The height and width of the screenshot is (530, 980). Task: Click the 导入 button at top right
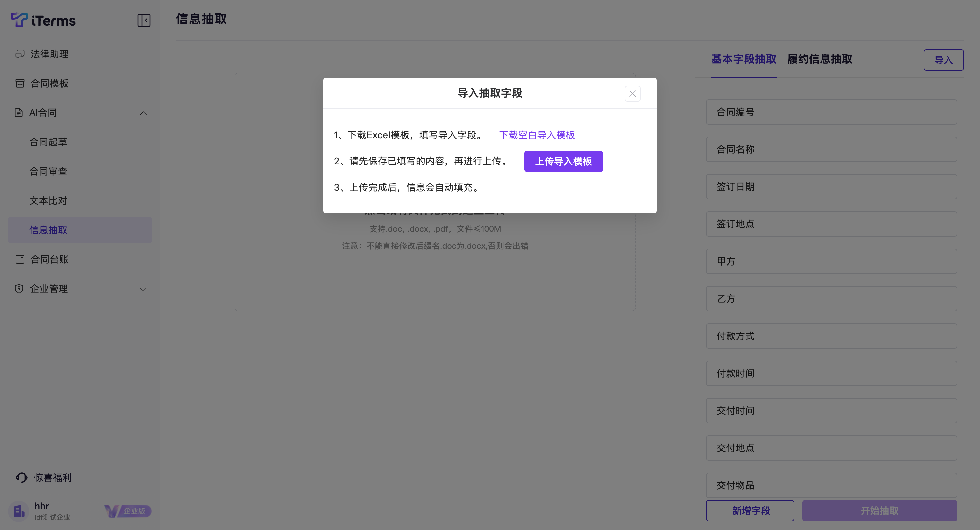click(x=943, y=60)
